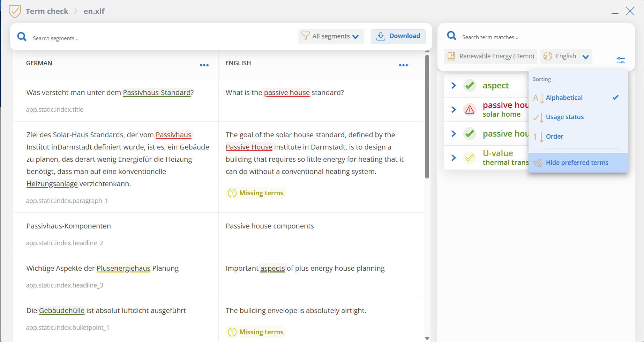
Task: Click segment key app.static.index.title
Action: (x=55, y=110)
